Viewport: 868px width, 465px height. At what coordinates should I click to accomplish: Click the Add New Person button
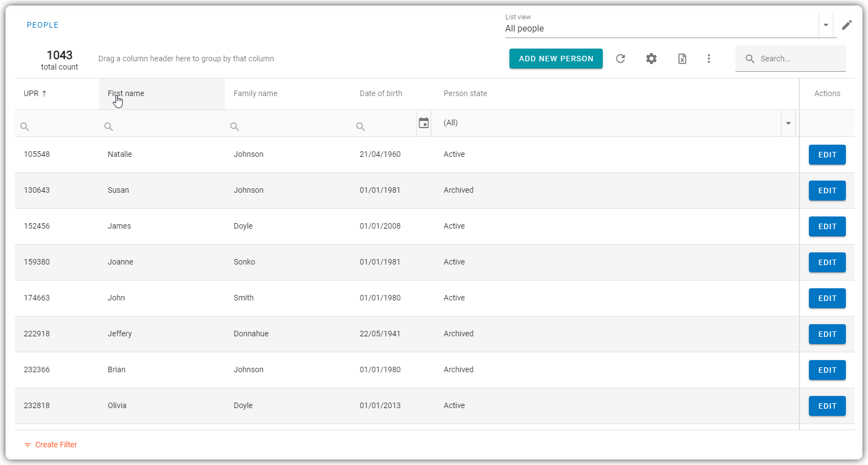pyautogui.click(x=556, y=59)
